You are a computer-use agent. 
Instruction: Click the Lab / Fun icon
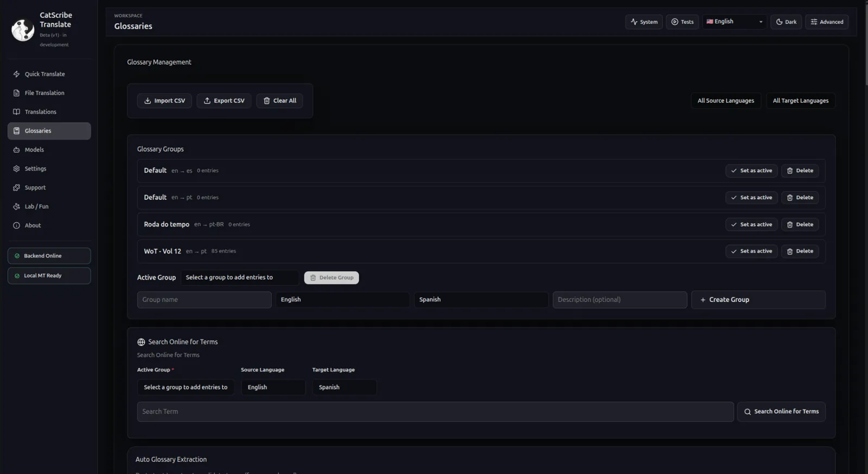tap(16, 207)
